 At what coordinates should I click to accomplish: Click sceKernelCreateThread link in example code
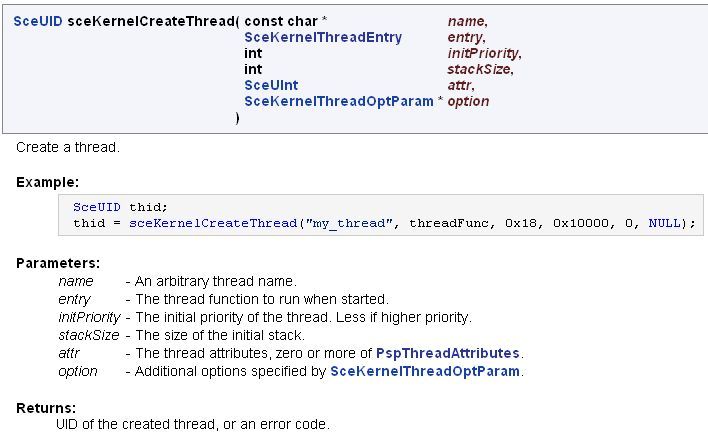tap(213, 223)
